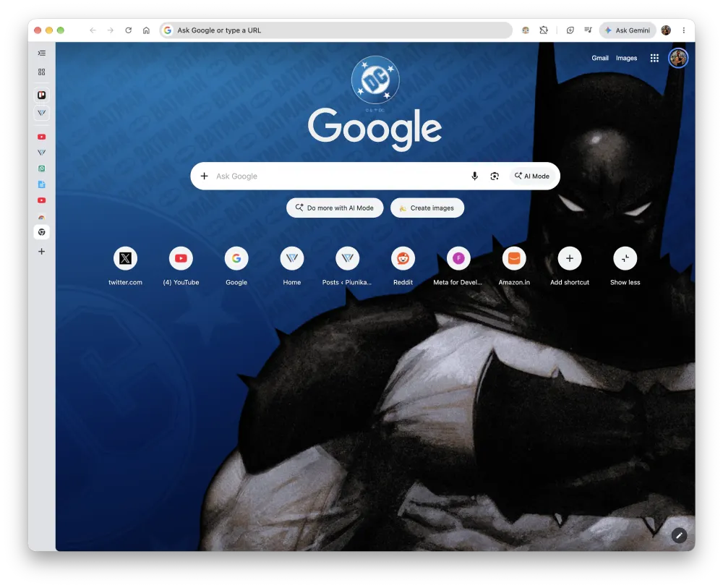Open the blue document icon tab
The image size is (723, 588).
pos(41,184)
